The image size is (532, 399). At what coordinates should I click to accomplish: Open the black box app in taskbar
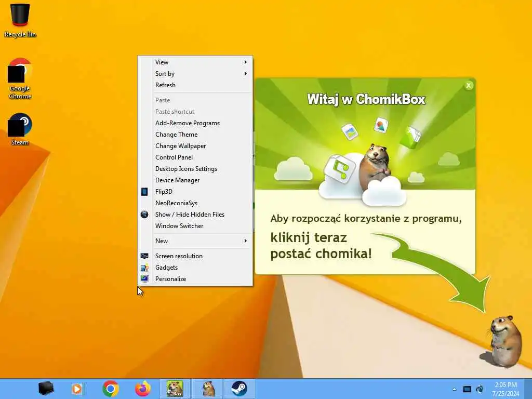46,389
